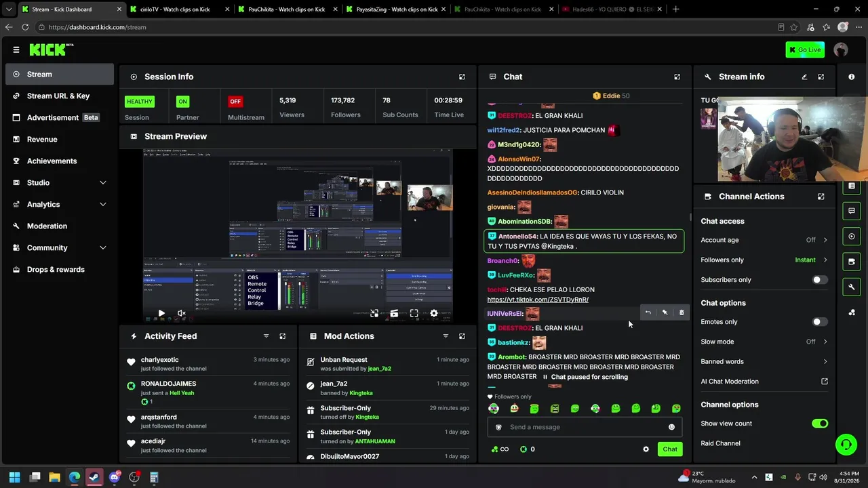Toggle Emotes only chat

820,322
